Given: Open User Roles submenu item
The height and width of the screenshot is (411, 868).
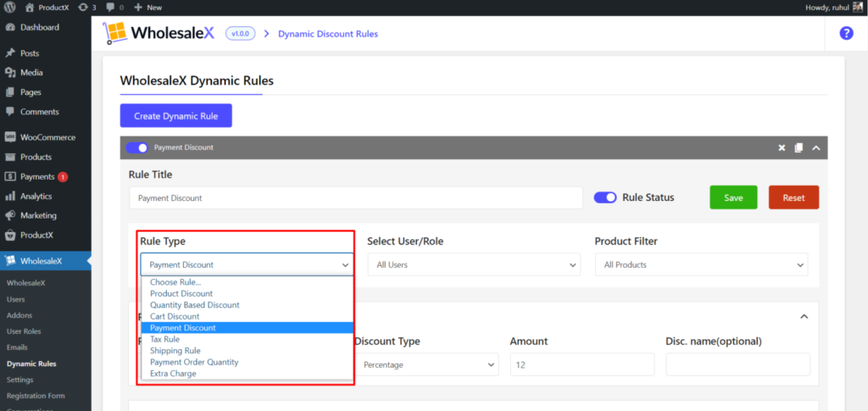Looking at the screenshot, I should (24, 331).
